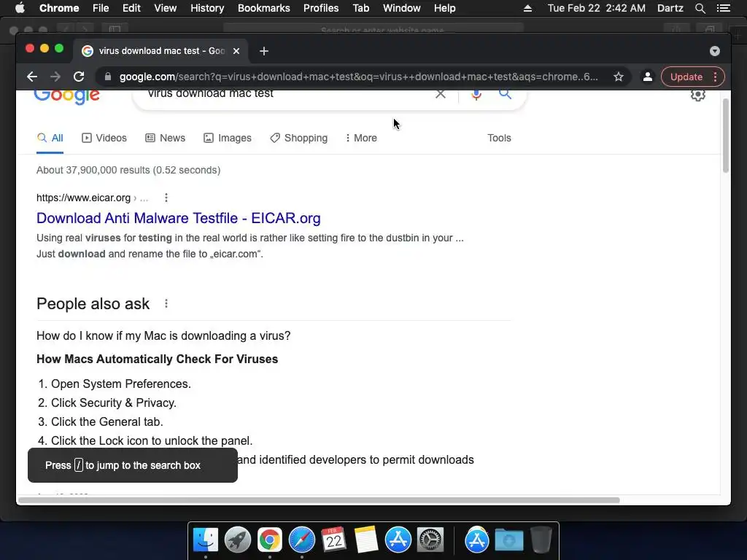
Task: Open Launchpad from the Dock
Action: point(237,540)
